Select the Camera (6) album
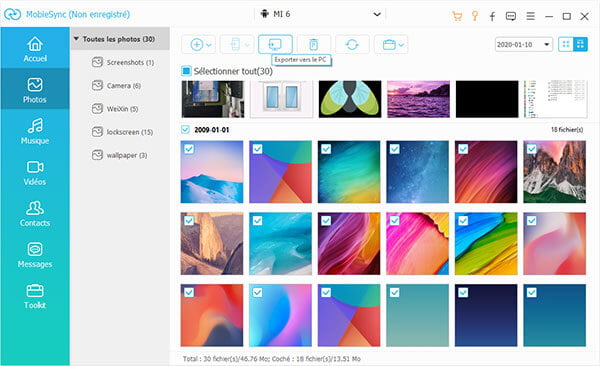Image resolution: width=600 pixels, height=366 pixels. [116, 86]
